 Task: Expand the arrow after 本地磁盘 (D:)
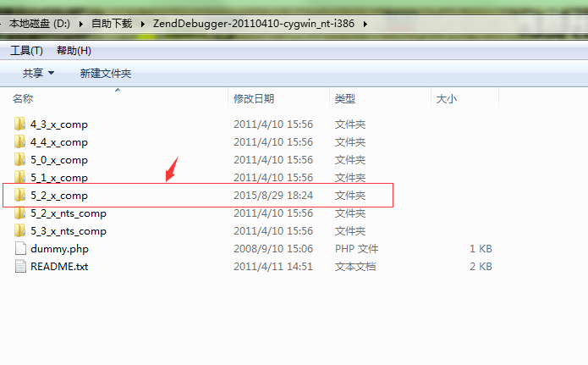coord(81,24)
